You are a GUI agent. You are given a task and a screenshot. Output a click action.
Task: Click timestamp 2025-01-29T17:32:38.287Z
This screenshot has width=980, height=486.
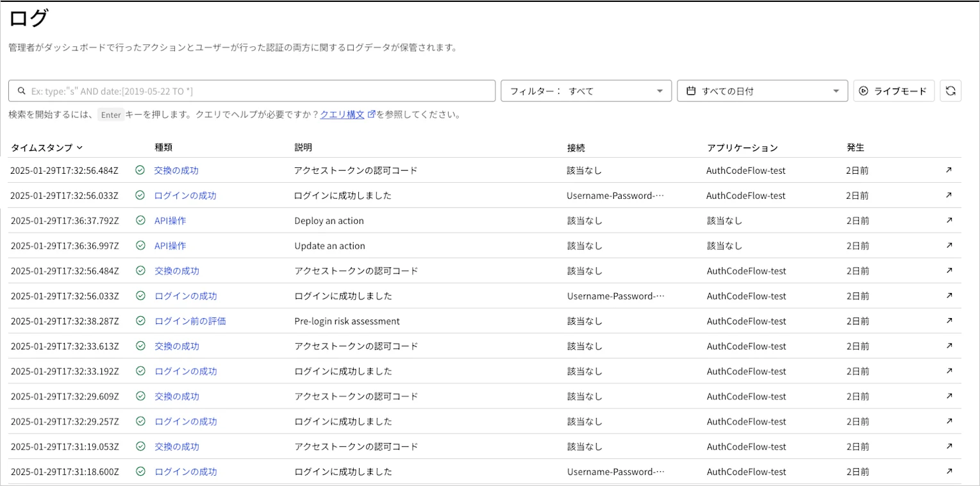[65, 321]
